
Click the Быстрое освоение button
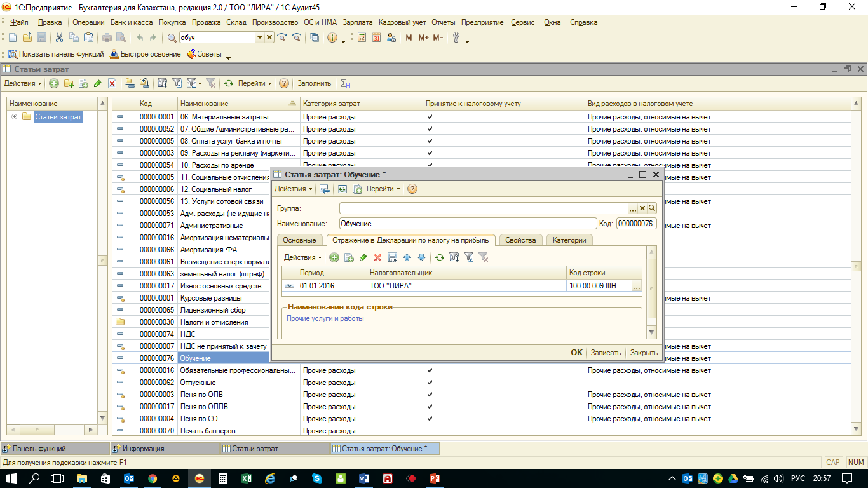[x=146, y=54]
